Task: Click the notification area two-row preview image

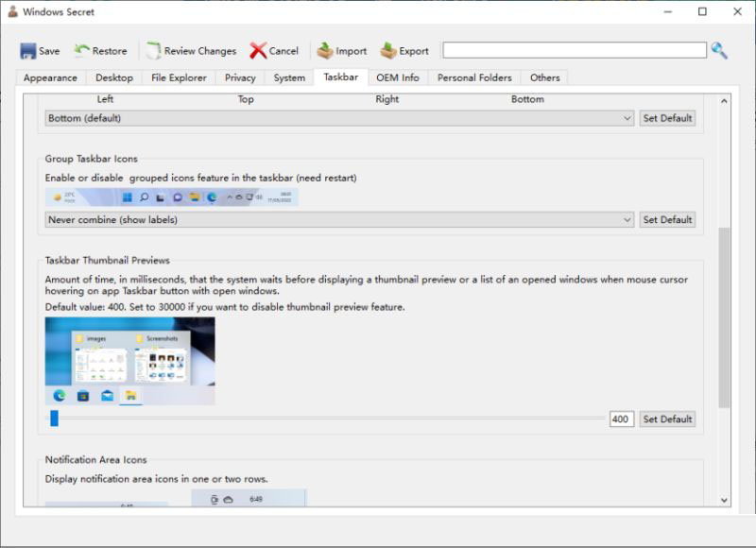Action: (249, 498)
